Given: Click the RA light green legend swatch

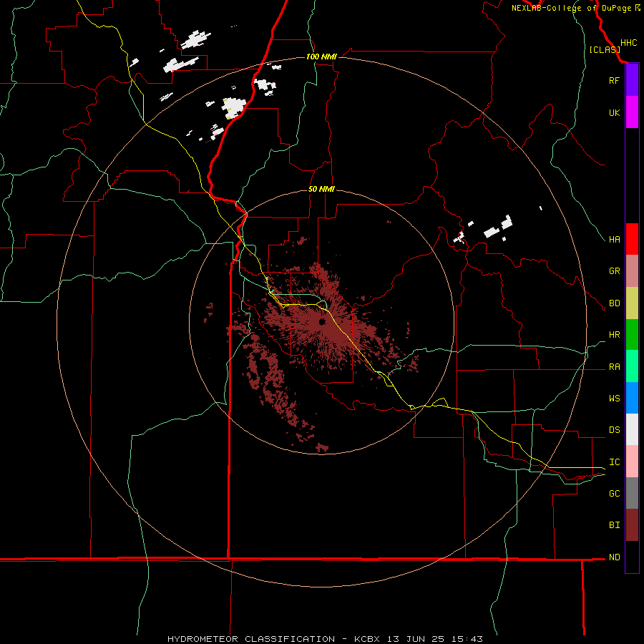Looking at the screenshot, I should point(632,366).
